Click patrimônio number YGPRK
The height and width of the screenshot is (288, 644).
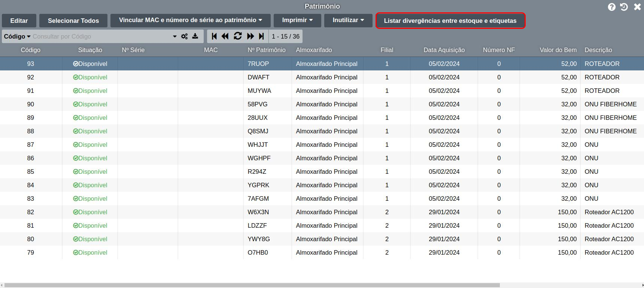pyautogui.click(x=258, y=185)
